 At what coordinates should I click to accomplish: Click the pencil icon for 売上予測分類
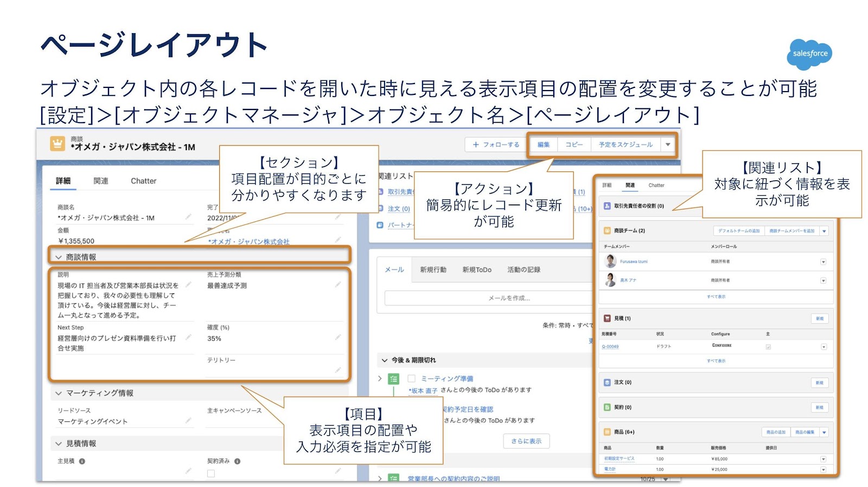point(337,285)
